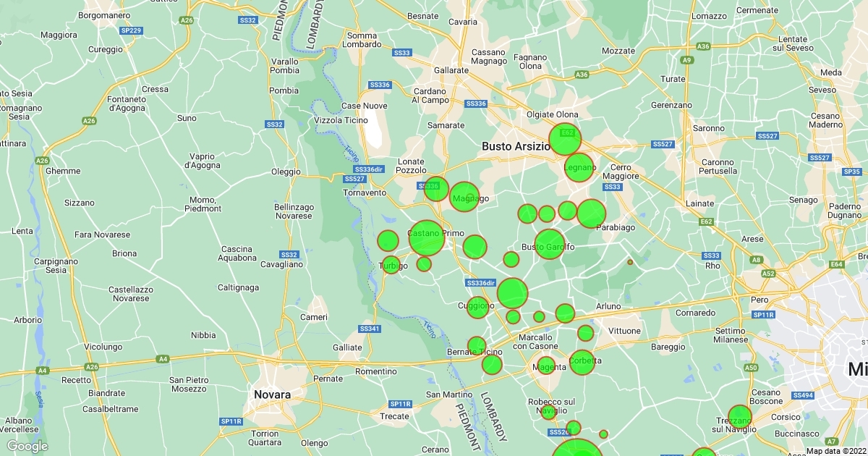Click the SS341 road shield
The height and width of the screenshot is (456, 868).
[369, 329]
